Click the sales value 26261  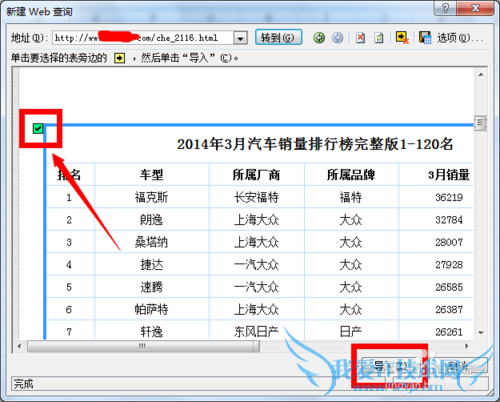click(449, 332)
